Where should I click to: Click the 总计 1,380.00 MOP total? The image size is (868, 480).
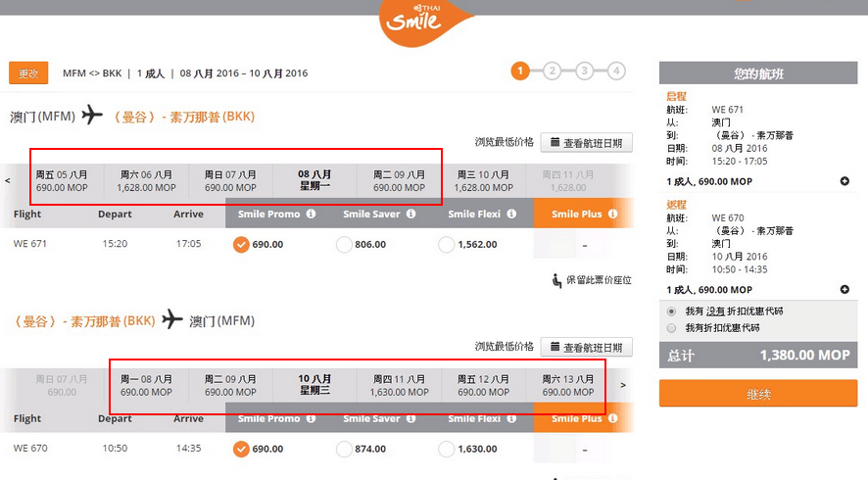click(x=758, y=355)
